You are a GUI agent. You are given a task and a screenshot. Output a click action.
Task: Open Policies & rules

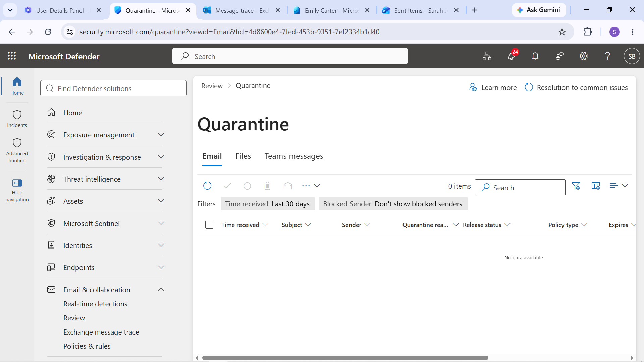click(87, 346)
